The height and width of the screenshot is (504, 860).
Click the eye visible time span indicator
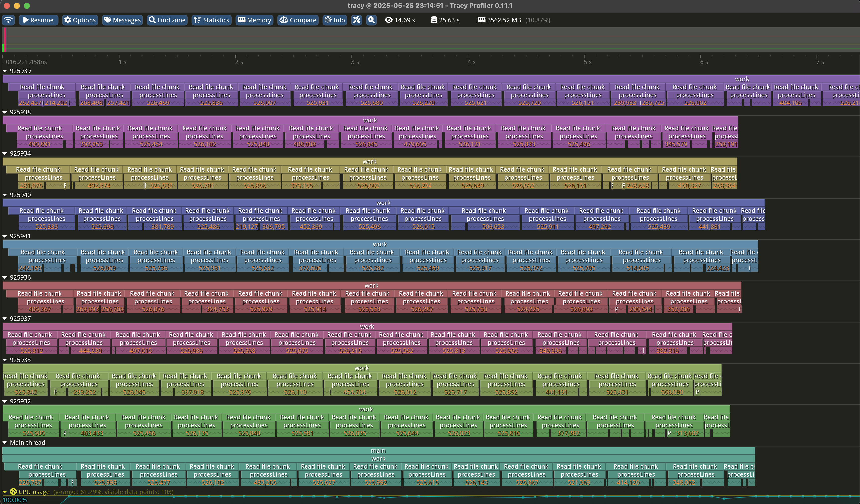pos(400,20)
